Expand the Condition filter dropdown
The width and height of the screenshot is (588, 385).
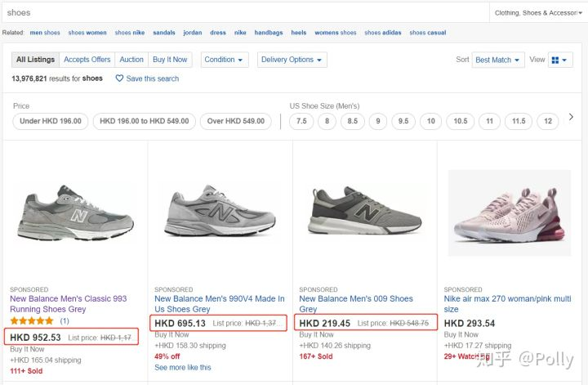click(225, 60)
